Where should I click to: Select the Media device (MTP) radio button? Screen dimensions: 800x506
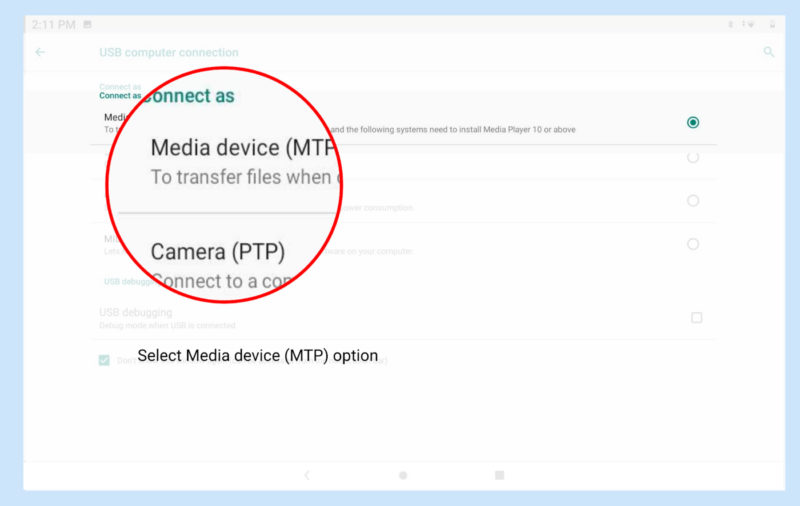693,122
